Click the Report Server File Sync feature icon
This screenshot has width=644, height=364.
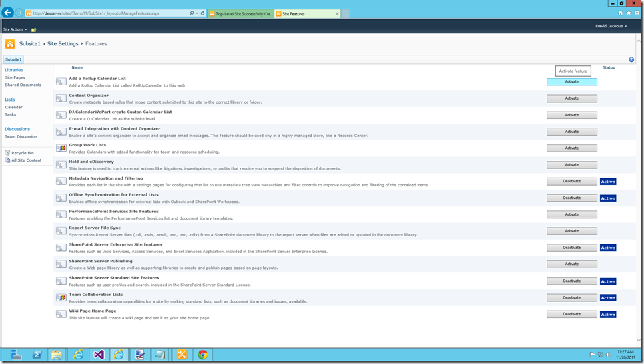[61, 231]
